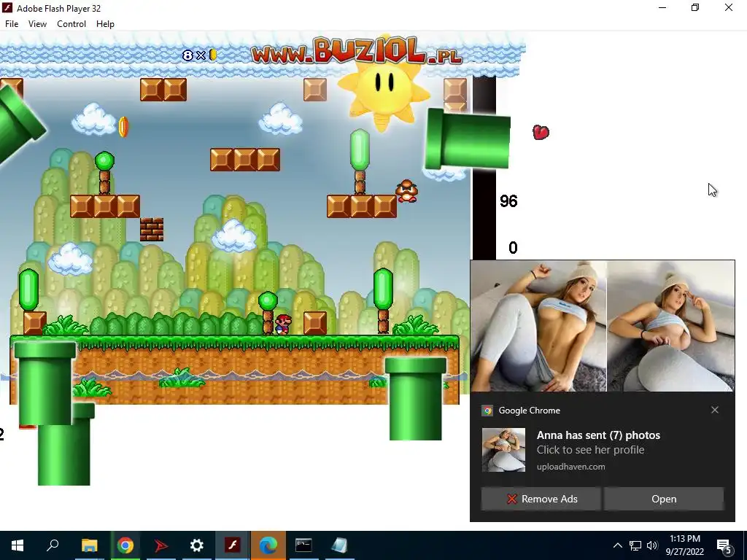The width and height of the screenshot is (747, 560).
Task: Open the command prompt taskbar icon
Action: point(304,545)
